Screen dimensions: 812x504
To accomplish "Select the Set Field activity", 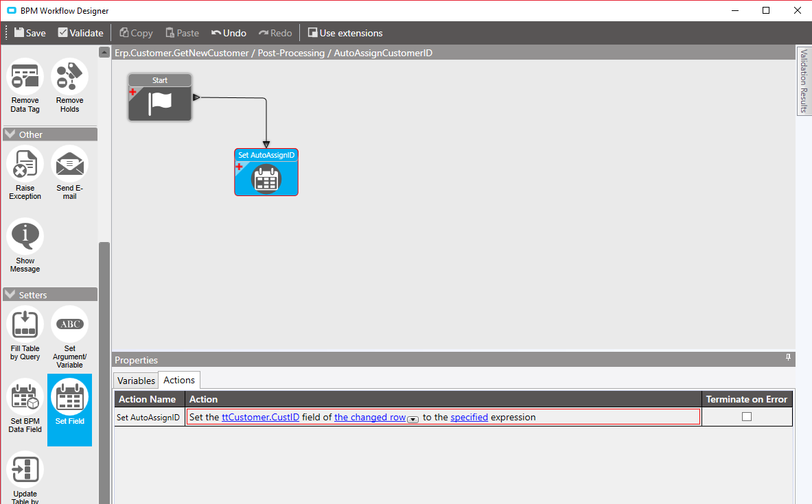I will click(69, 410).
